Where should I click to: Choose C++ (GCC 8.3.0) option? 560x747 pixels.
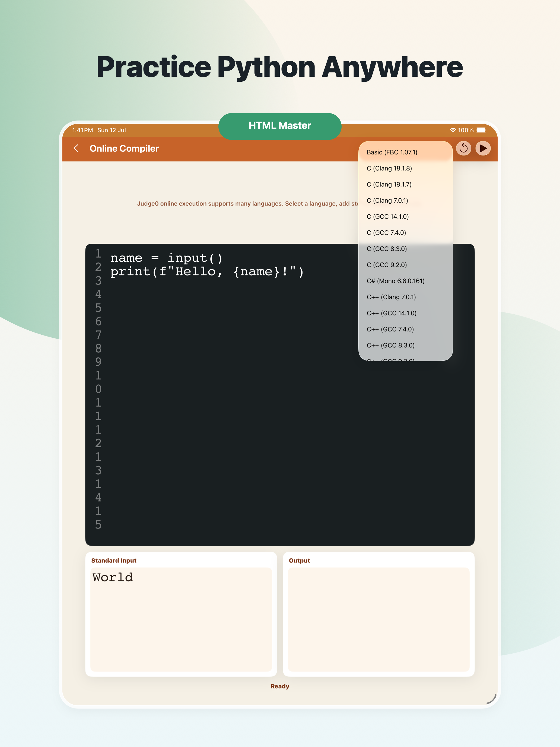[405, 346]
